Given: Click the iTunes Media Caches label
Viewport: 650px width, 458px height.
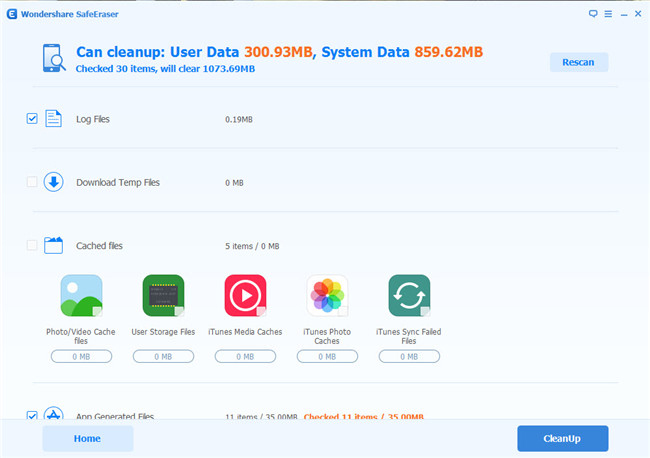Looking at the screenshot, I should [245, 332].
